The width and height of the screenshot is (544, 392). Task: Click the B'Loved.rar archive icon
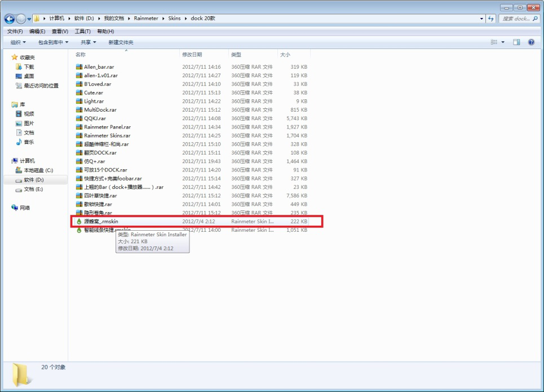coord(79,84)
